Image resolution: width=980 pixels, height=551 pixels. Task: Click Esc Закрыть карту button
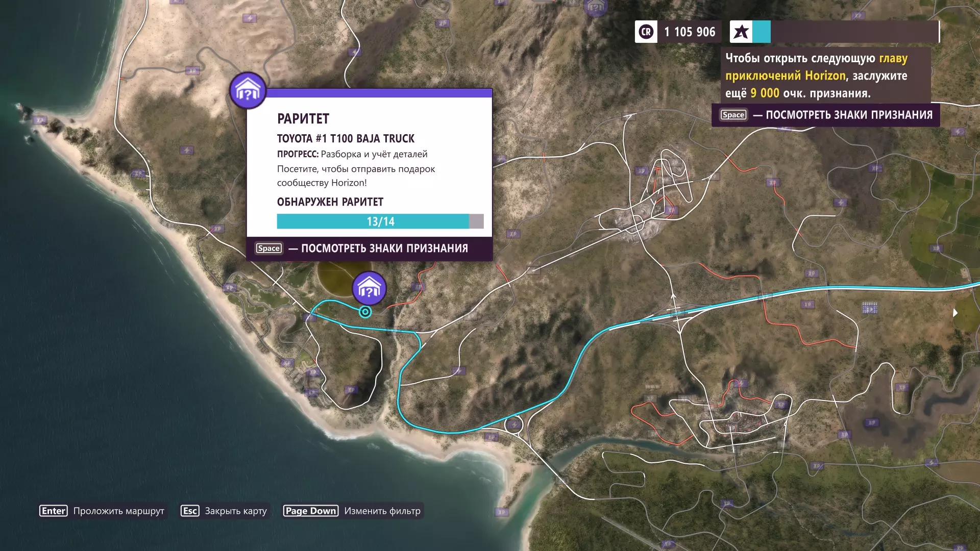pyautogui.click(x=224, y=511)
